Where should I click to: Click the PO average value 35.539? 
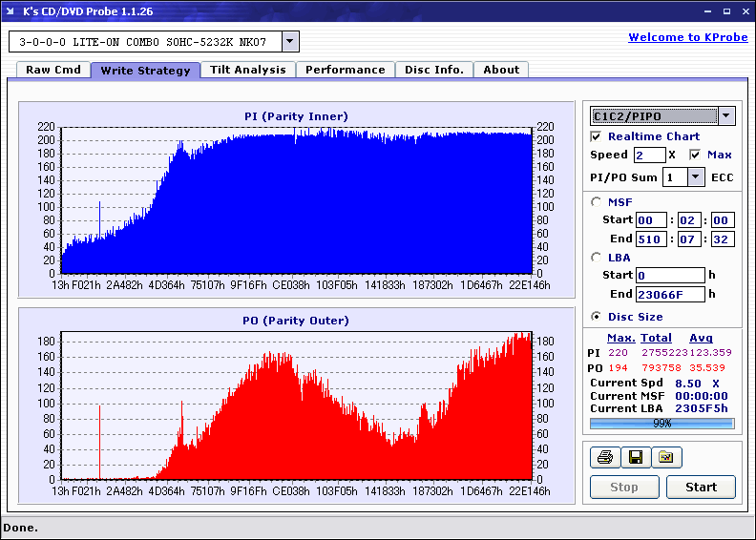707,368
